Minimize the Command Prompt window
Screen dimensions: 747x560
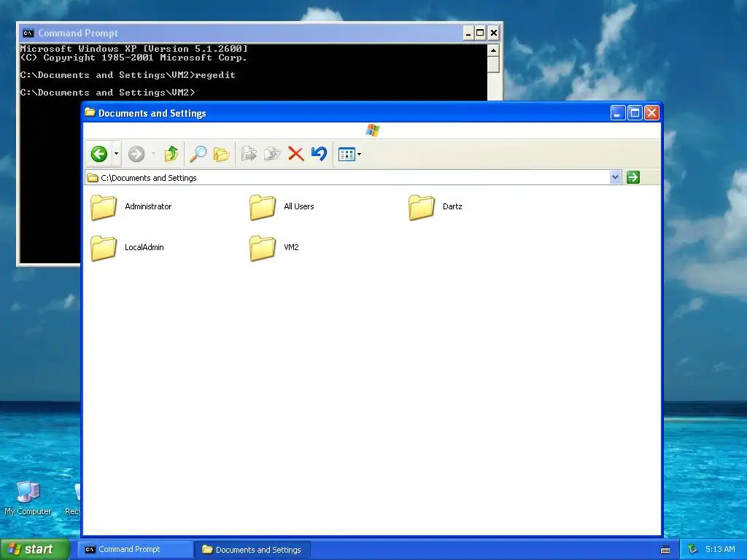click(468, 34)
